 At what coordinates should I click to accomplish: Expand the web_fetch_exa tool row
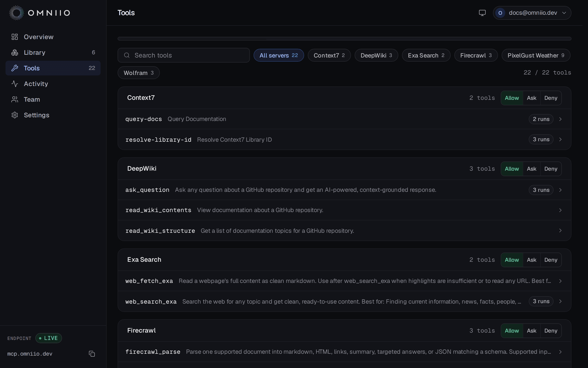point(344,281)
